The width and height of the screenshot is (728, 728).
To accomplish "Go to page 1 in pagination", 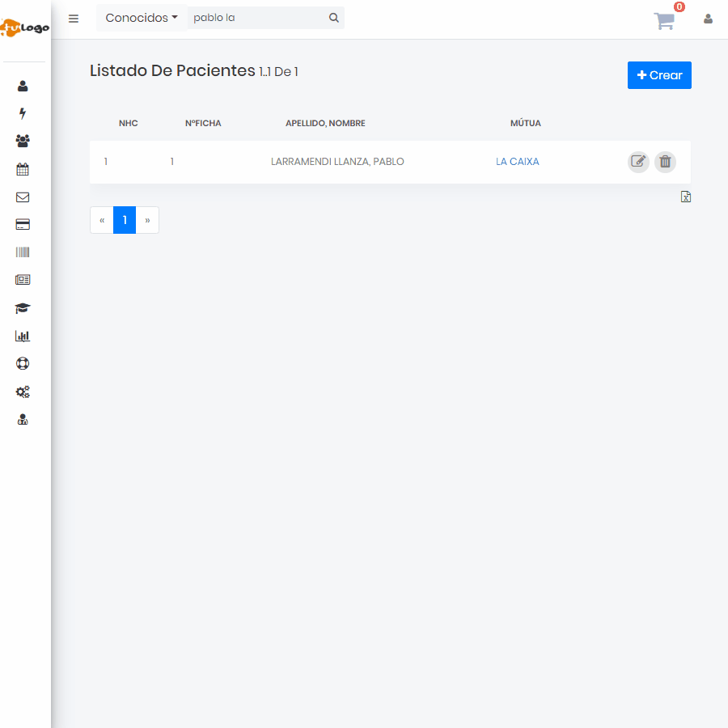I will click(x=125, y=220).
